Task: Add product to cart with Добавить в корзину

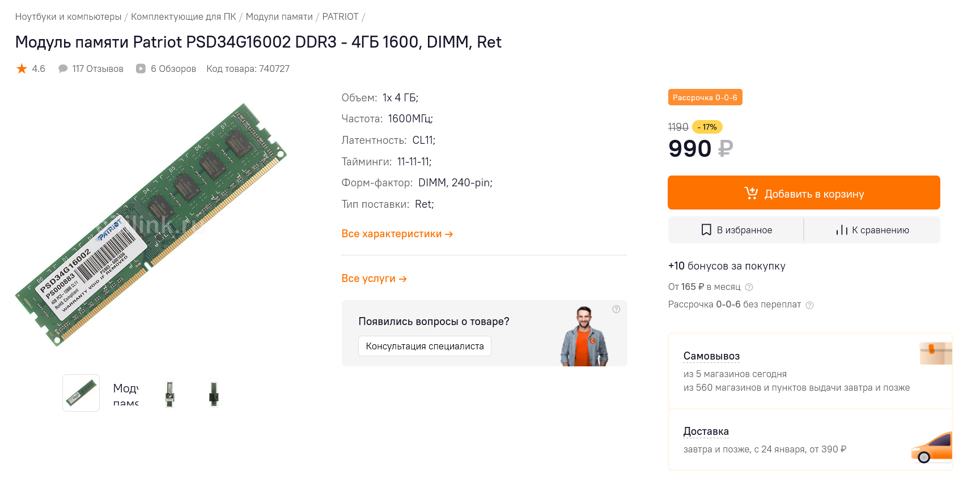Action: pos(803,193)
